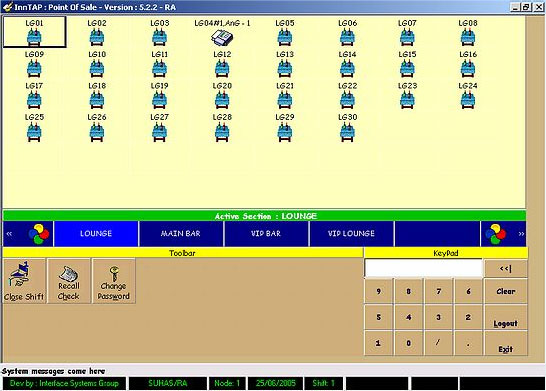Click the Logout button
546x391 pixels.
(x=506, y=317)
